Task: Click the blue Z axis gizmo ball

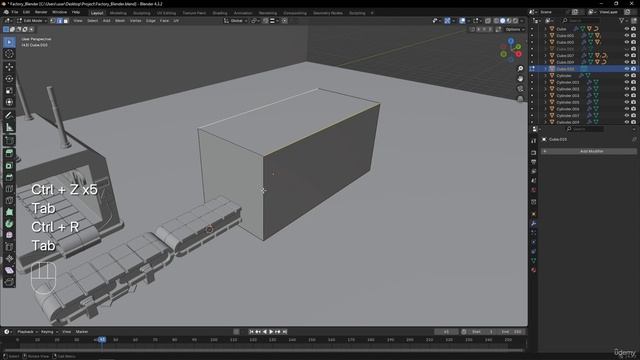Action: pyautogui.click(x=511, y=41)
